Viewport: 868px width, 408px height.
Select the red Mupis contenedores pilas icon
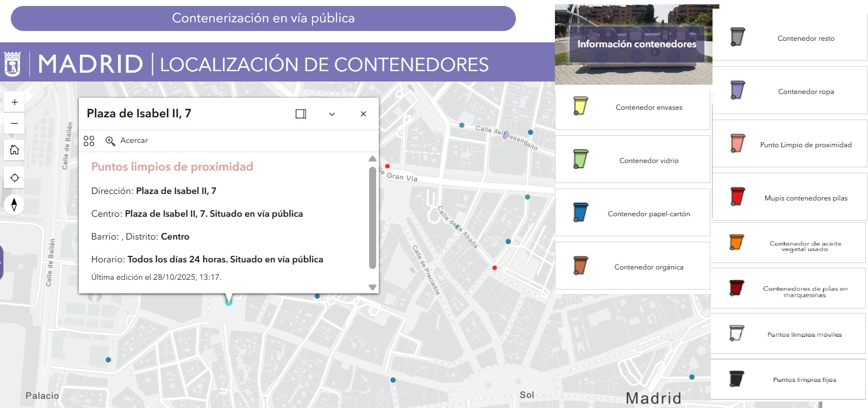coord(738,197)
